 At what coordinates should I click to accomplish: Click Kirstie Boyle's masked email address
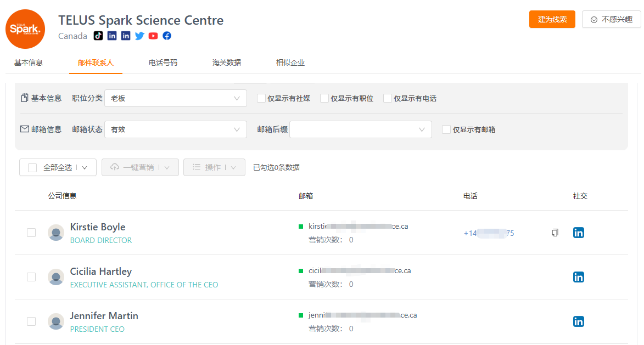pos(358,226)
